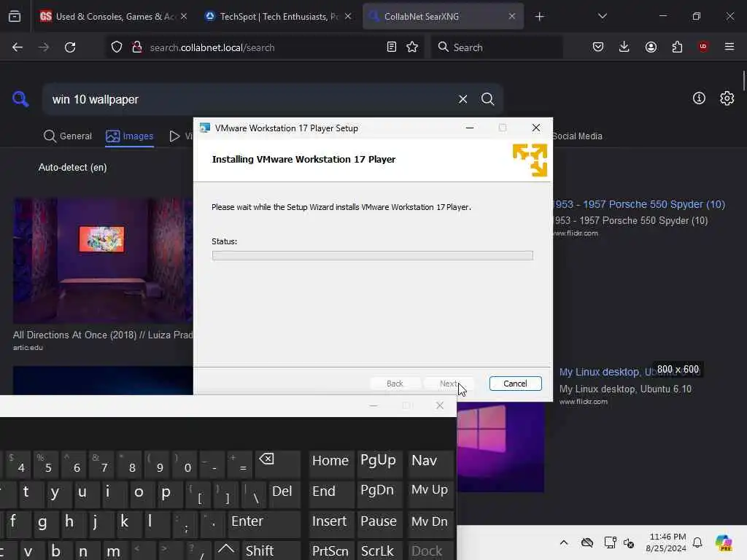Close the Used & Consoles tab
Viewport: 747px width, 560px height.
[x=184, y=16]
